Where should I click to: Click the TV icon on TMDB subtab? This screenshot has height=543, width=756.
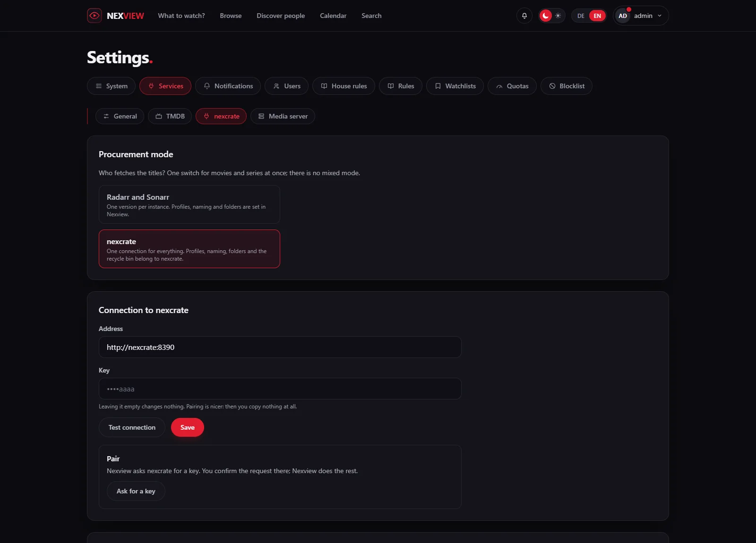coord(159,116)
